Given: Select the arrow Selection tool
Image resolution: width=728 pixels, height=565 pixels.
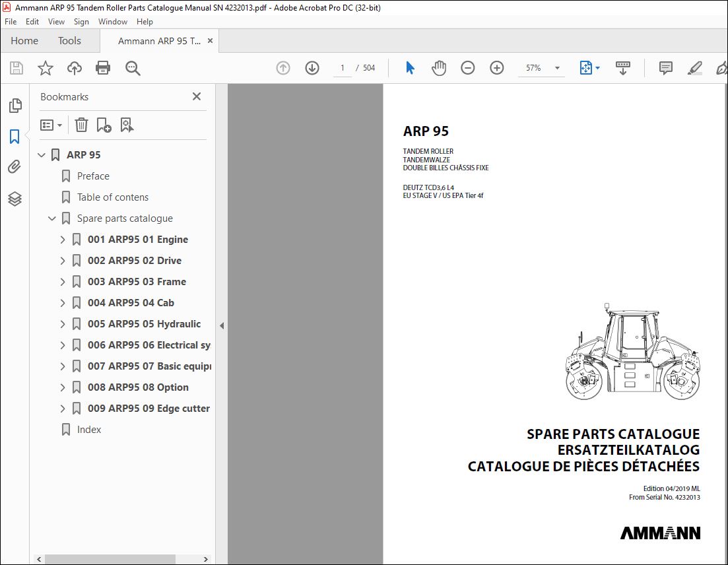Looking at the screenshot, I should tap(410, 68).
